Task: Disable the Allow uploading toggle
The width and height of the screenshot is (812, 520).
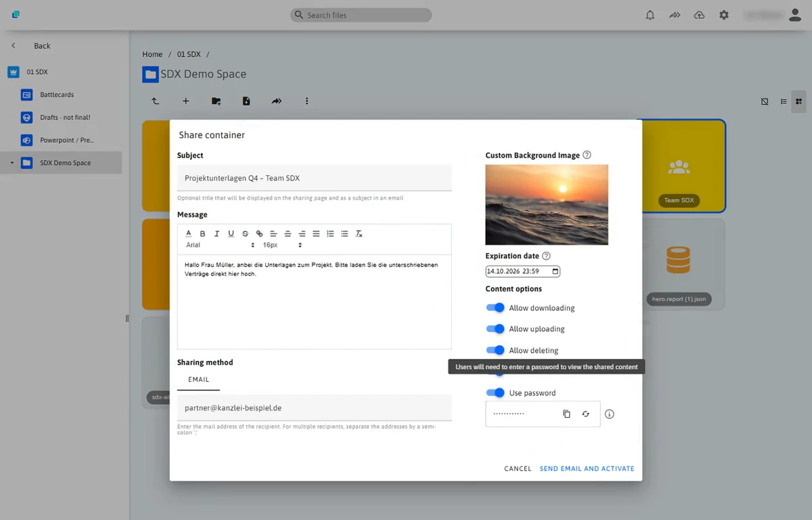Action: pos(495,329)
